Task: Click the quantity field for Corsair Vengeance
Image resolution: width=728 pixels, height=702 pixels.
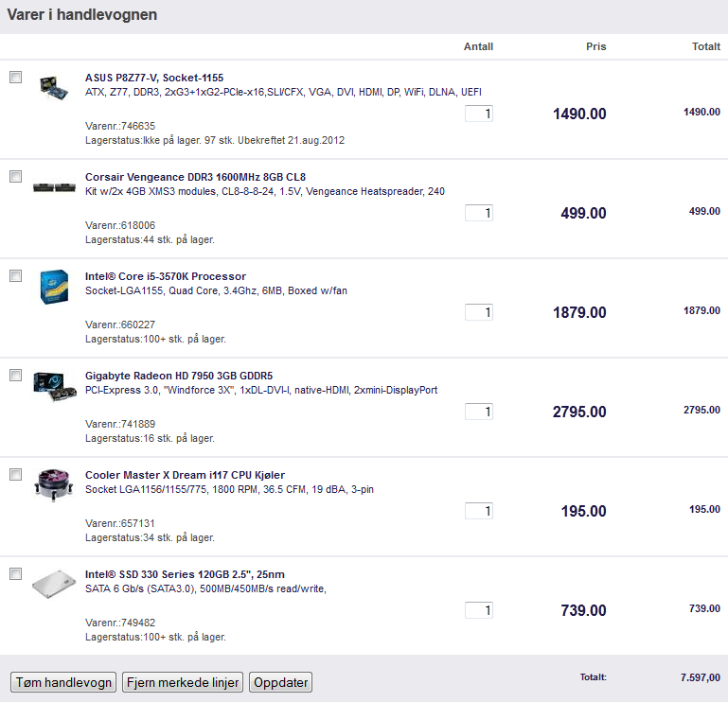Action: [479, 213]
